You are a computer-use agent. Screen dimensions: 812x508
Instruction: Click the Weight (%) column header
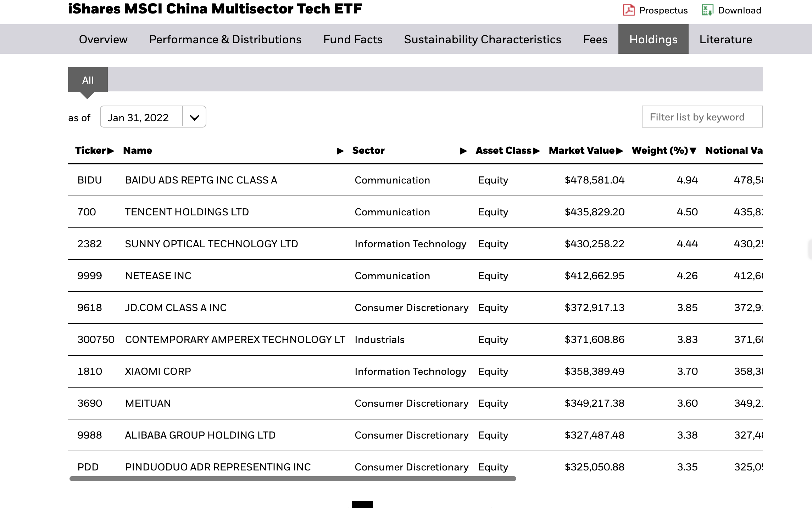click(x=660, y=151)
